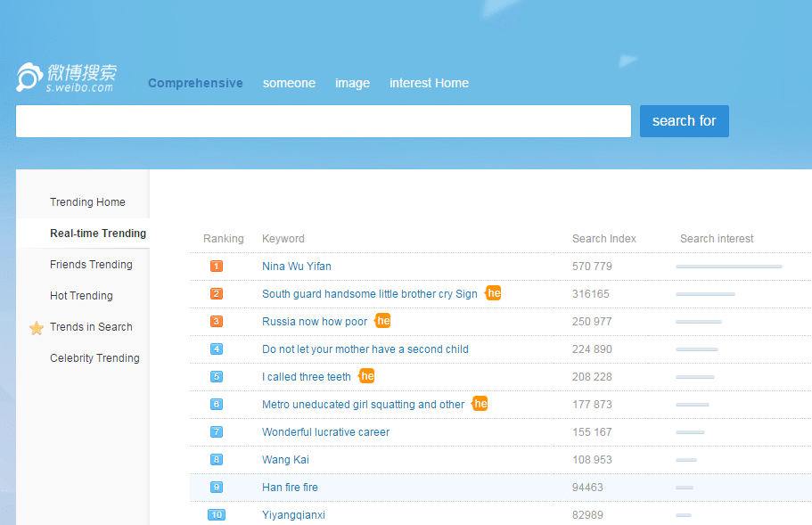
Task: Open Friends Trending sidebar item
Action: (91, 265)
